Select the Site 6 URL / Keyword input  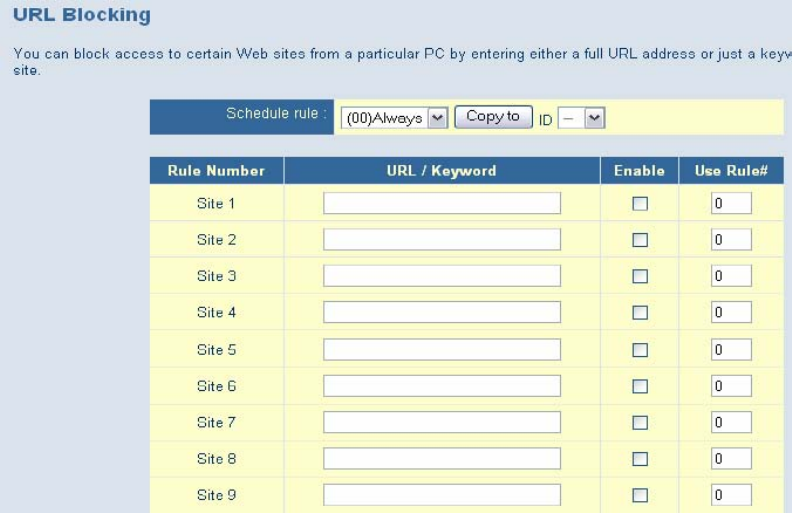click(x=441, y=386)
